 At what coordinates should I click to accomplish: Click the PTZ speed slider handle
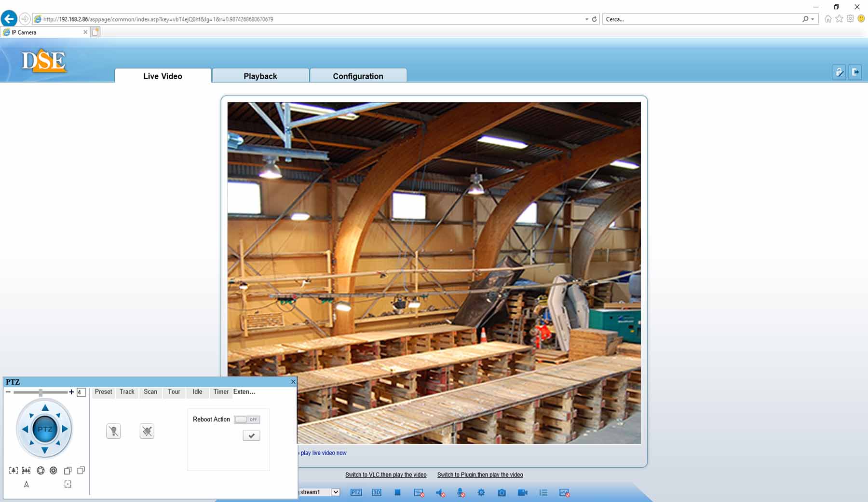(x=41, y=392)
